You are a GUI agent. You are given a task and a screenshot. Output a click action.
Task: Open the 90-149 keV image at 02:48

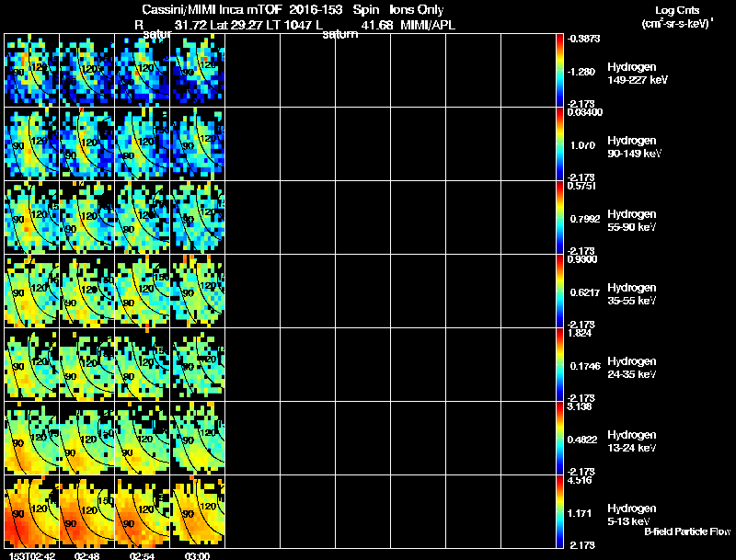tap(86, 144)
